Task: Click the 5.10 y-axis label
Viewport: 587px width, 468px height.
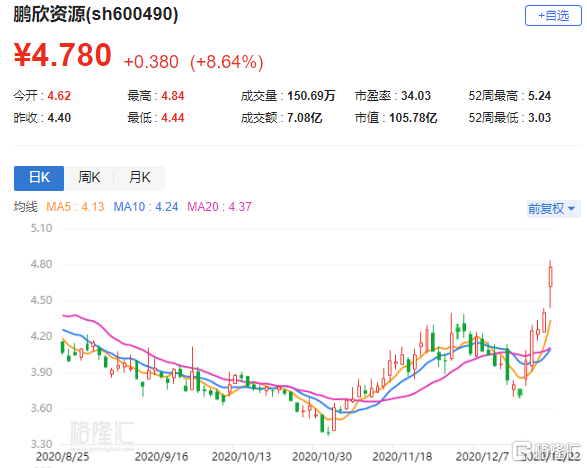Action: 42,228
